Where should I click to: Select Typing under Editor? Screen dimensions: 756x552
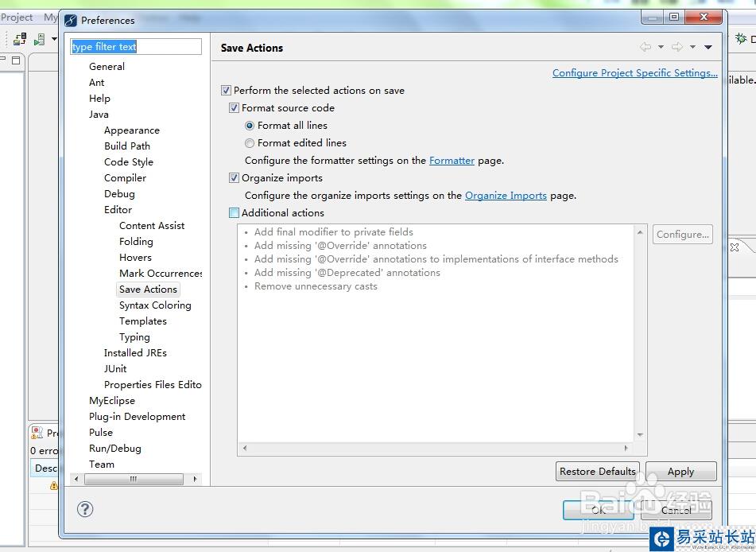coord(134,337)
